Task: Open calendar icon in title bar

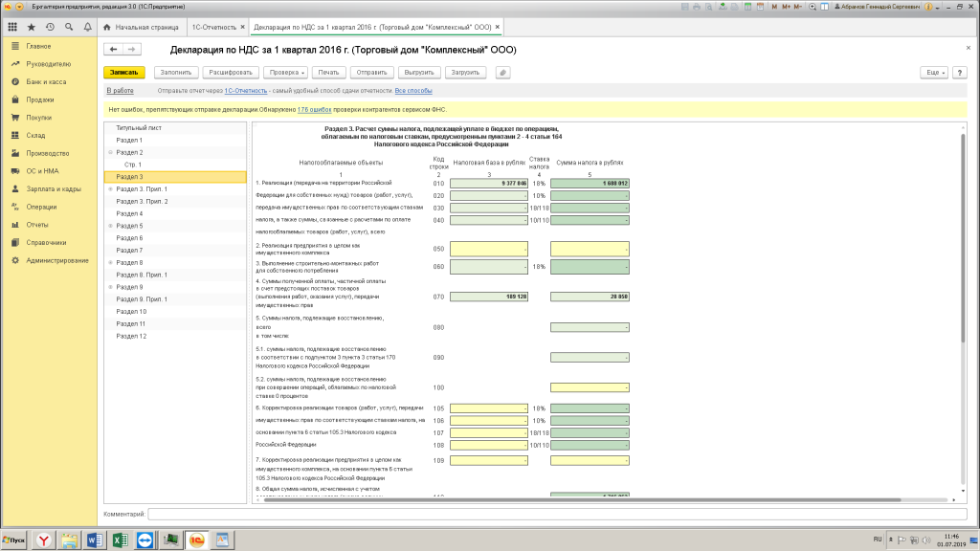Action: tap(760, 7)
